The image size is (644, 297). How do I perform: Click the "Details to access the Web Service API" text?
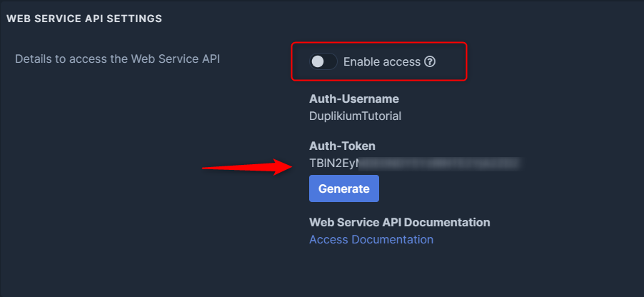click(117, 59)
